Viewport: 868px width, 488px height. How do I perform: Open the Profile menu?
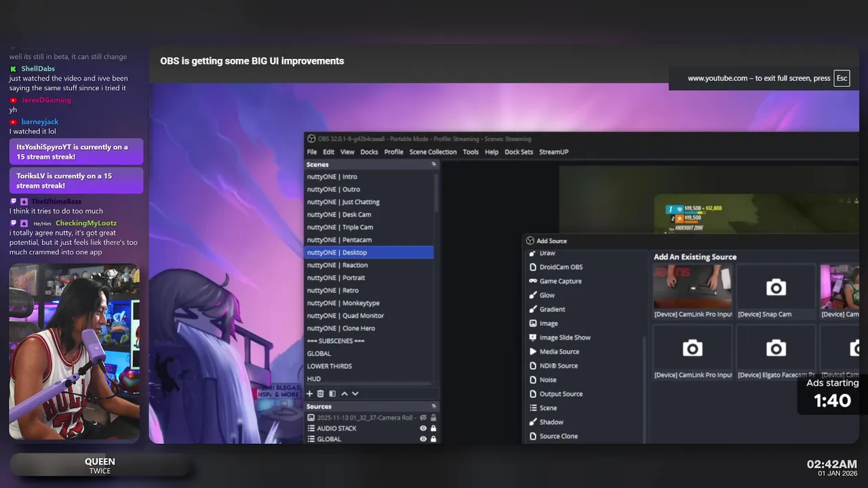393,152
